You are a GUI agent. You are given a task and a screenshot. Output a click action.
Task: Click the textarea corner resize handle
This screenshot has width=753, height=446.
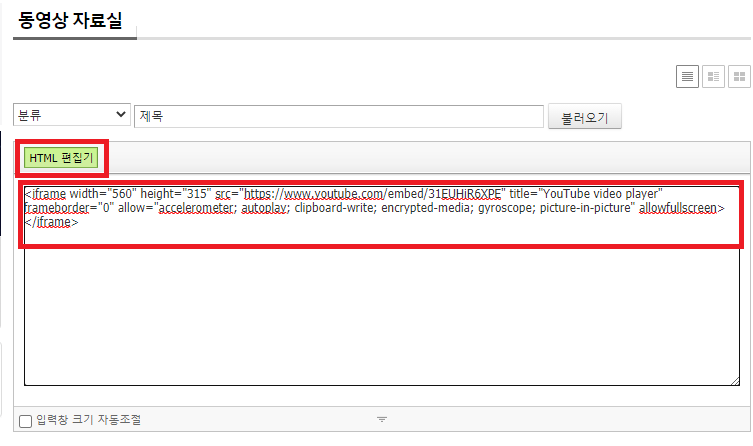[x=734, y=381]
